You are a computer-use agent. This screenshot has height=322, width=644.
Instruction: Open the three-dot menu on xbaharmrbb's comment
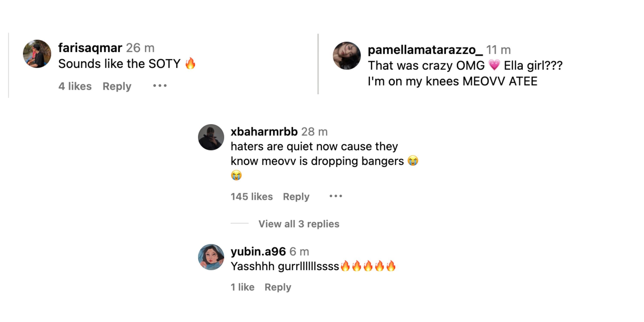(x=336, y=196)
